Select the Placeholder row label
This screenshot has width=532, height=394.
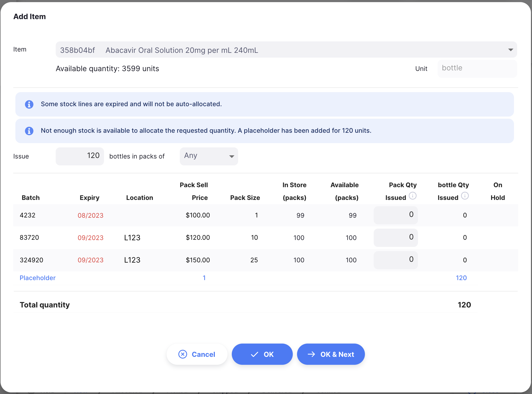(38, 278)
